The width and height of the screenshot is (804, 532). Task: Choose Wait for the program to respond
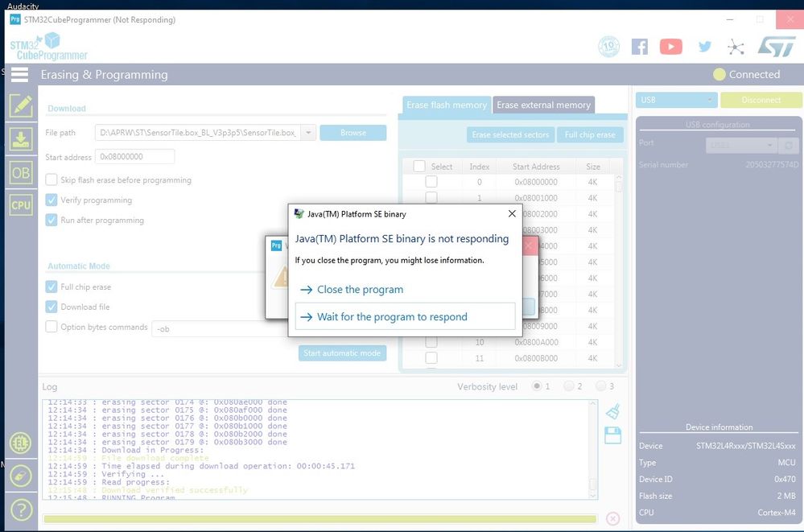tap(405, 316)
